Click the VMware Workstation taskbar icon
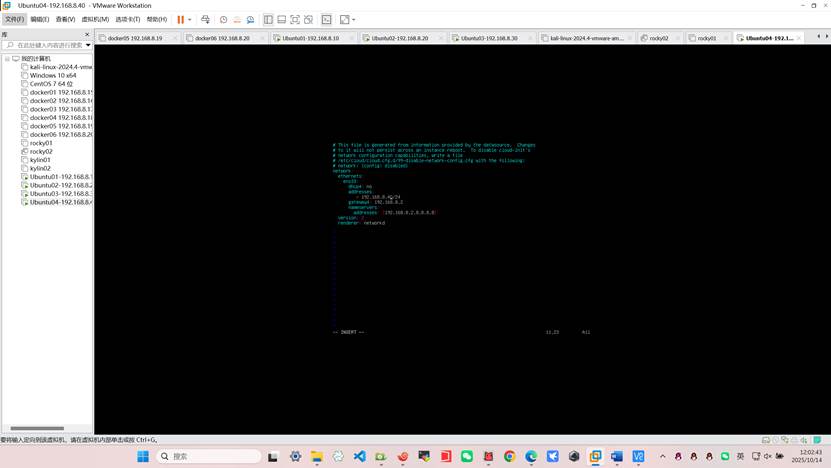The height and width of the screenshot is (468, 831). click(595, 456)
